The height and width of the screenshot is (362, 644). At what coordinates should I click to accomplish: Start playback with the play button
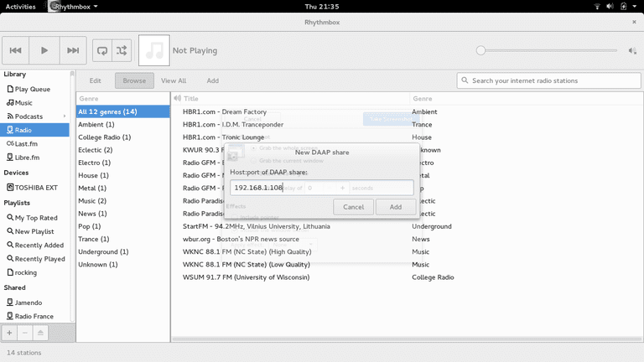pyautogui.click(x=44, y=50)
